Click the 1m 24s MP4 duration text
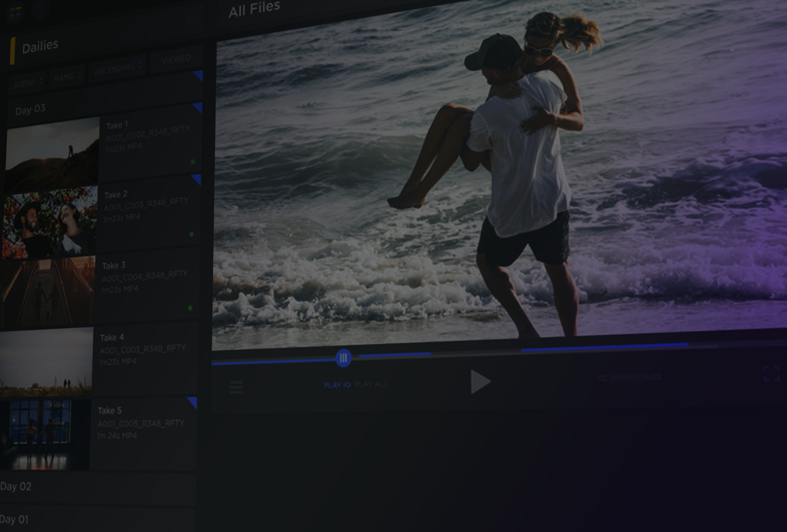The width and height of the screenshot is (787, 532). tap(117, 436)
